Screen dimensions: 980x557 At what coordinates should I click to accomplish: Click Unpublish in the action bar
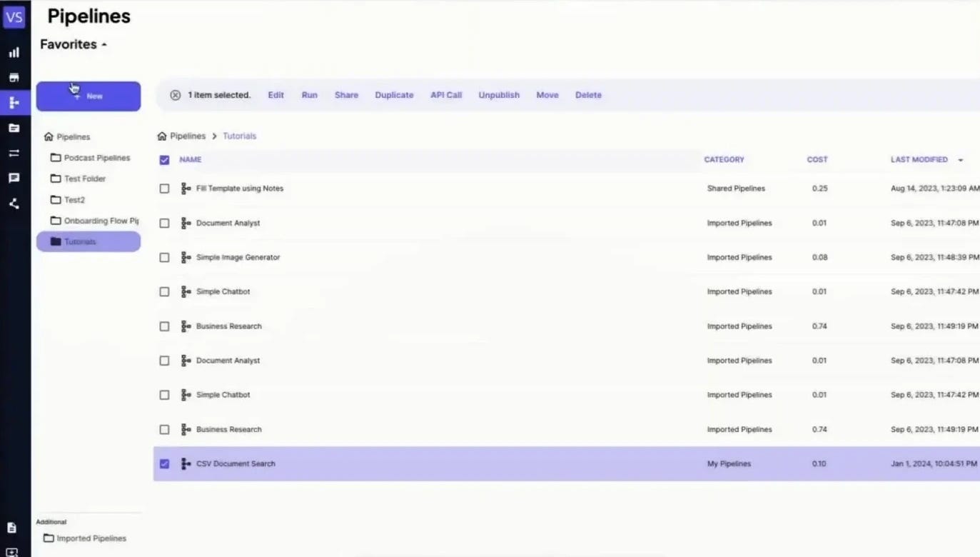(498, 94)
